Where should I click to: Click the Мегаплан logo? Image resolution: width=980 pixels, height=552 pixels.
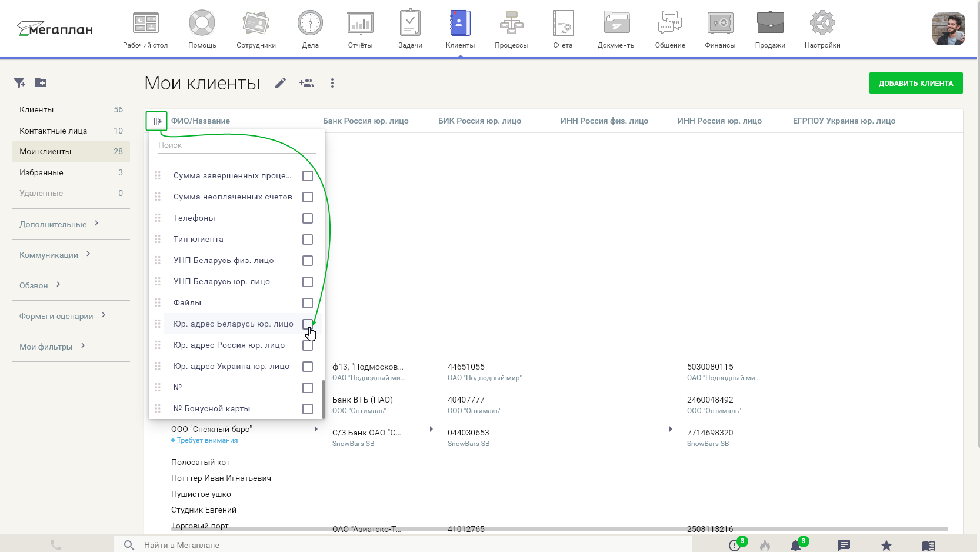coord(55,29)
